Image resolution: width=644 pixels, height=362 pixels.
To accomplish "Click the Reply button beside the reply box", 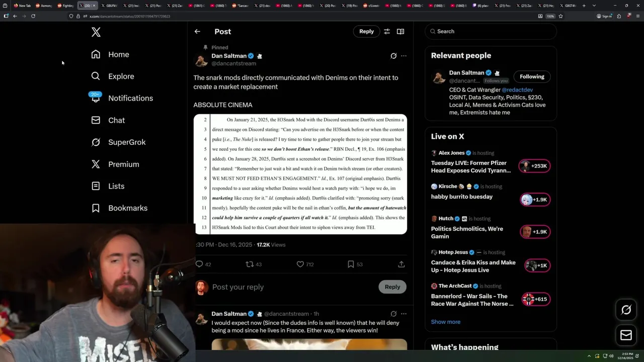I will point(392,287).
